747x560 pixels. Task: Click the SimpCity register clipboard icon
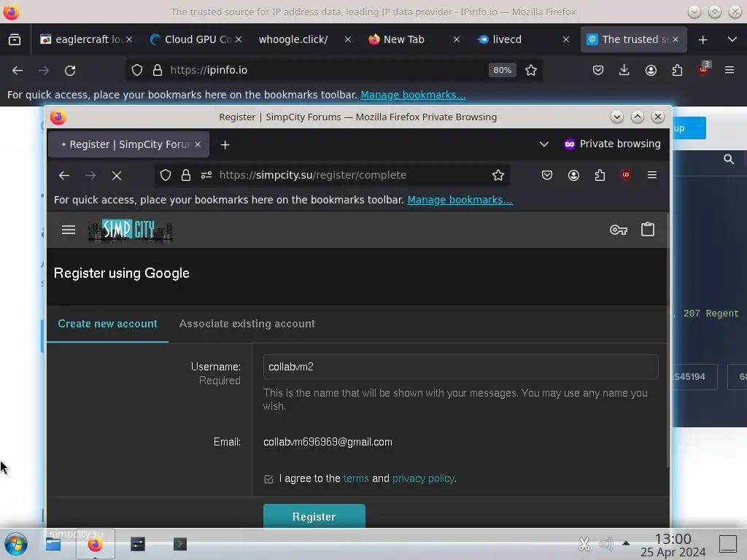point(648,230)
